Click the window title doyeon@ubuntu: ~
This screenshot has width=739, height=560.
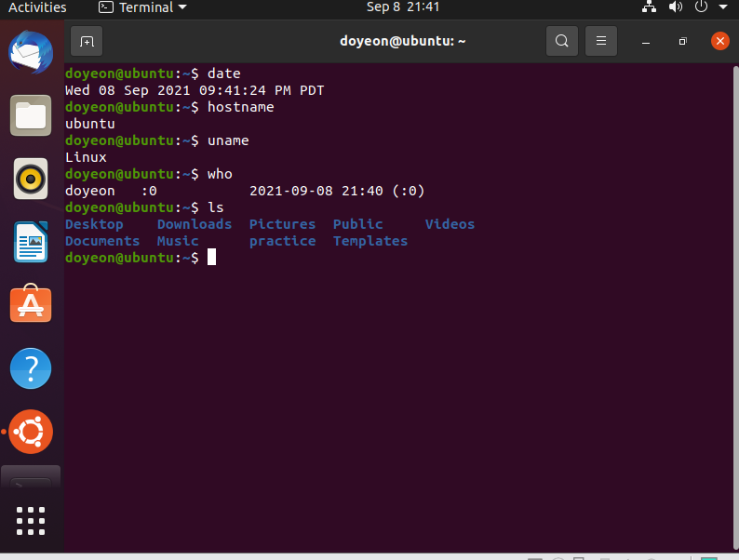tap(402, 42)
